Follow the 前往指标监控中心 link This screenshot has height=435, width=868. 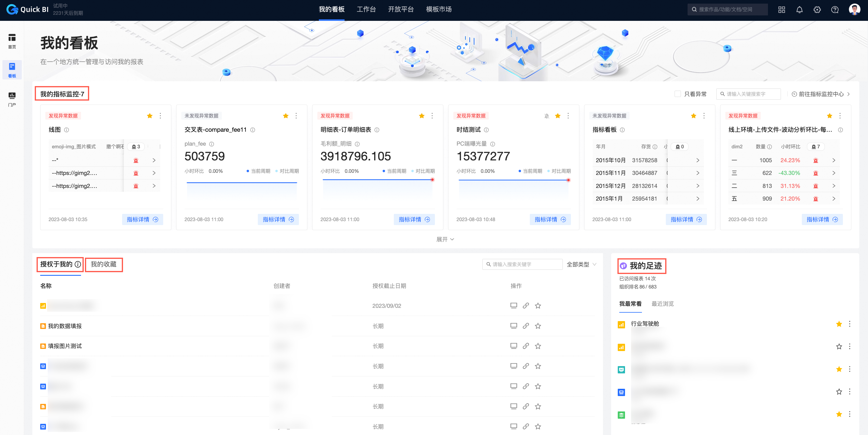pyautogui.click(x=821, y=94)
